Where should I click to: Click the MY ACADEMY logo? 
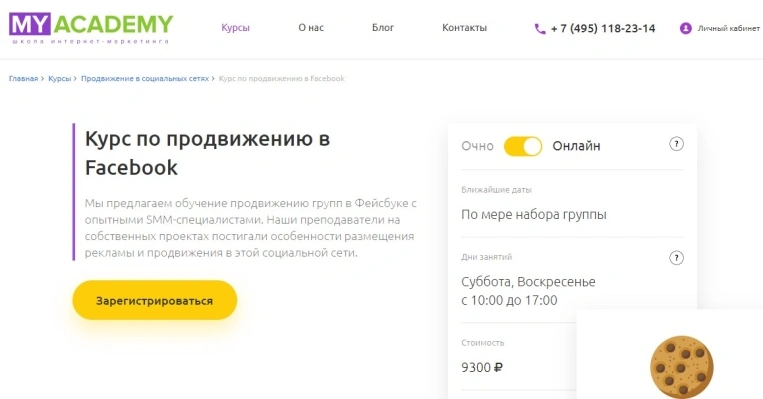point(91,28)
